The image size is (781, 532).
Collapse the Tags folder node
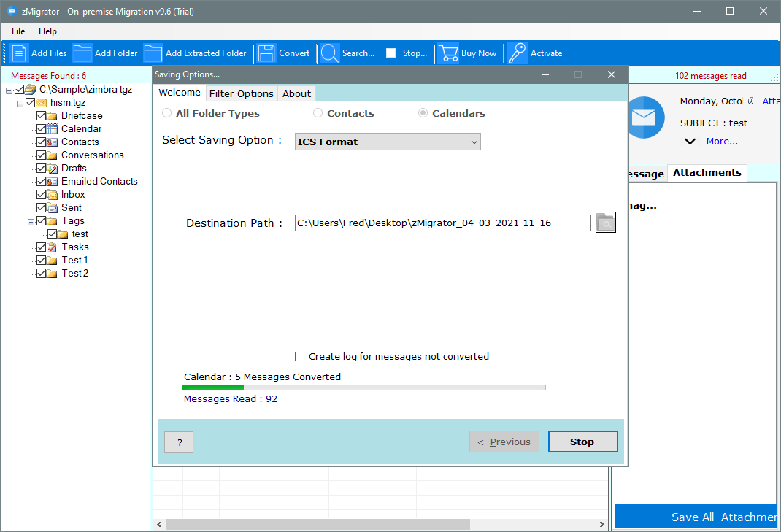point(31,222)
